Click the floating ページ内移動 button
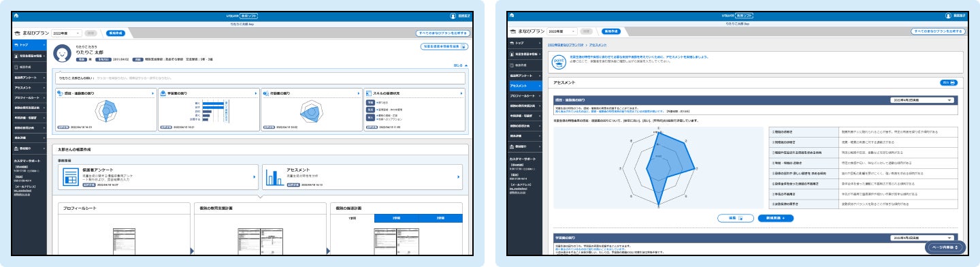The image size is (980, 267). pos(945,247)
